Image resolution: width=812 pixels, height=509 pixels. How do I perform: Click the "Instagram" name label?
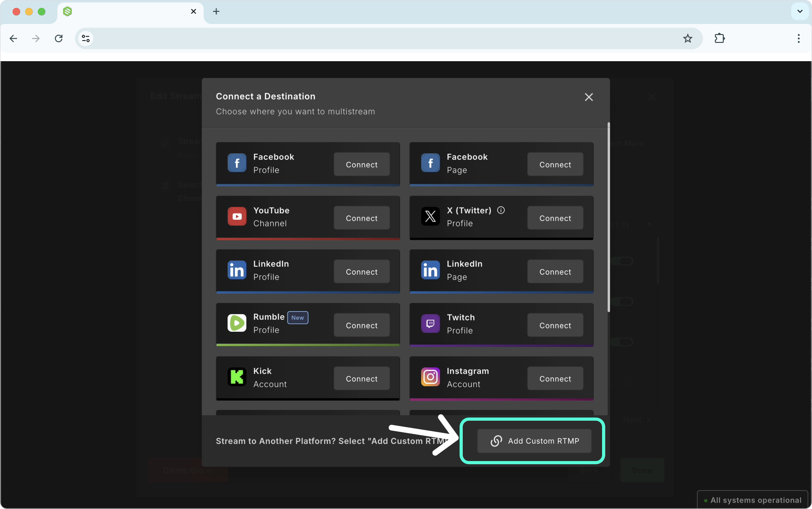tap(468, 371)
